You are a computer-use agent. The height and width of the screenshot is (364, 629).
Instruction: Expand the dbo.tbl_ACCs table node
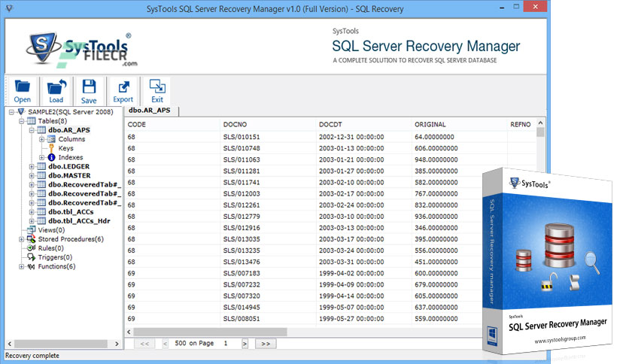[x=32, y=212]
